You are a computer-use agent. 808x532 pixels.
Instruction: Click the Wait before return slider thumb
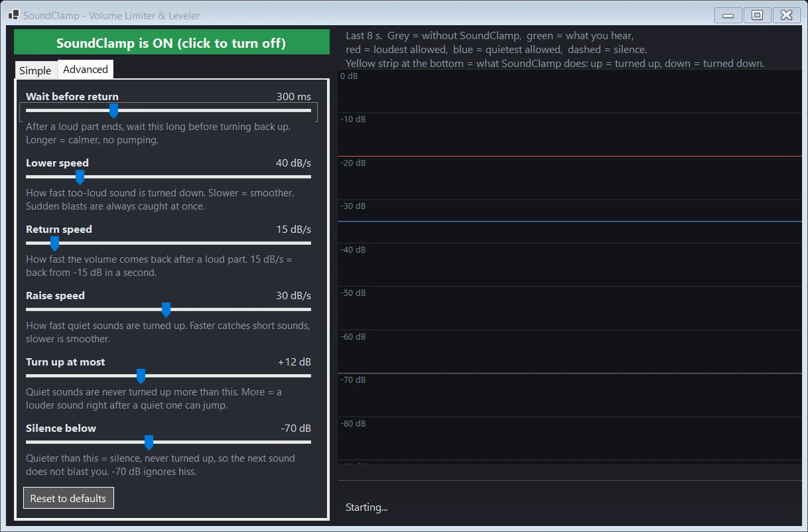click(x=113, y=111)
